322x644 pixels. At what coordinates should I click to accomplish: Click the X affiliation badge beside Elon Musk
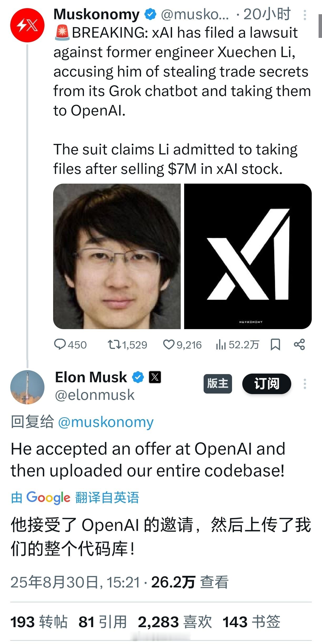(155, 377)
